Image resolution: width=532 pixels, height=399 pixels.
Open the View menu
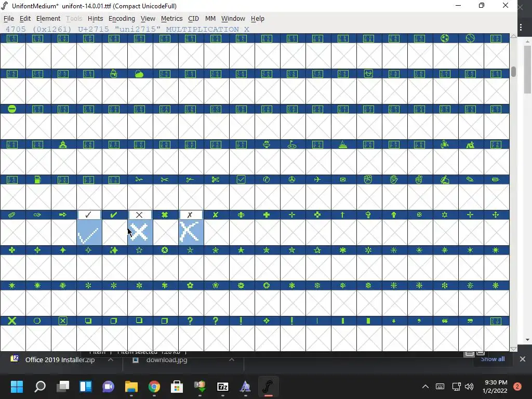pos(148,18)
